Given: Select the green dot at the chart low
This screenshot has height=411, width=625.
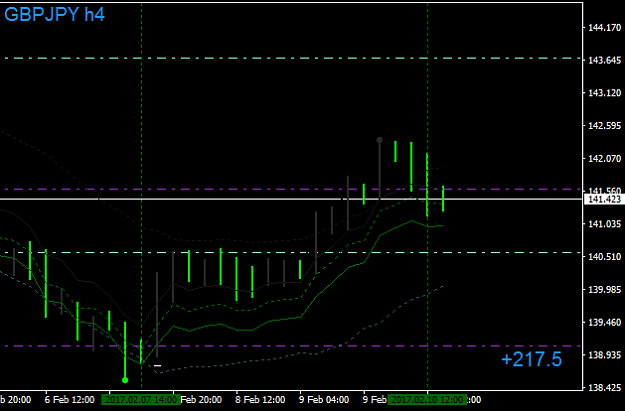Looking at the screenshot, I should pyautogui.click(x=125, y=380).
